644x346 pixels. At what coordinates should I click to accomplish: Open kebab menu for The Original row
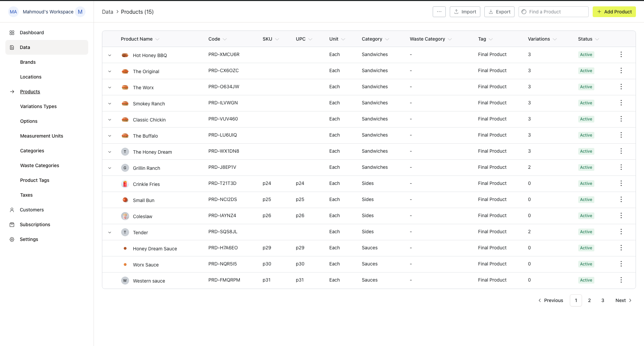click(x=621, y=70)
